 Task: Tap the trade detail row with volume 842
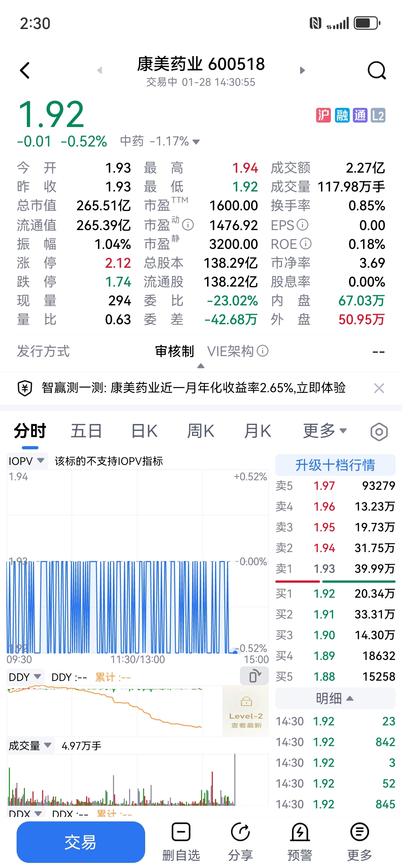(x=335, y=742)
